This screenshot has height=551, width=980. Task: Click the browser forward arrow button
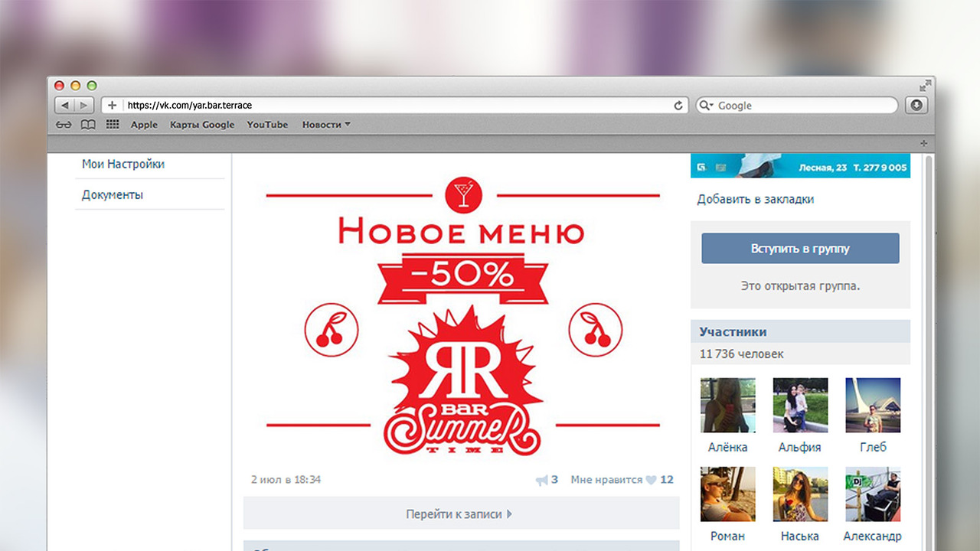84,106
